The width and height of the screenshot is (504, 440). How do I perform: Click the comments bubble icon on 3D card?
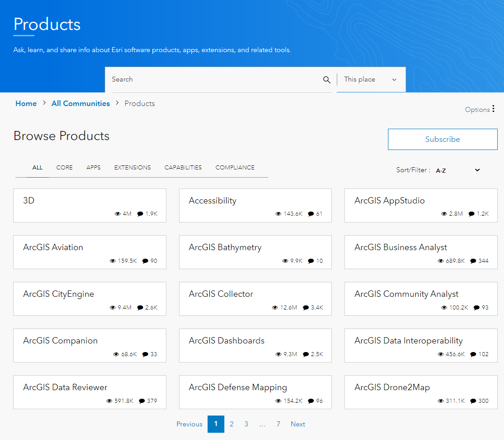pos(140,214)
